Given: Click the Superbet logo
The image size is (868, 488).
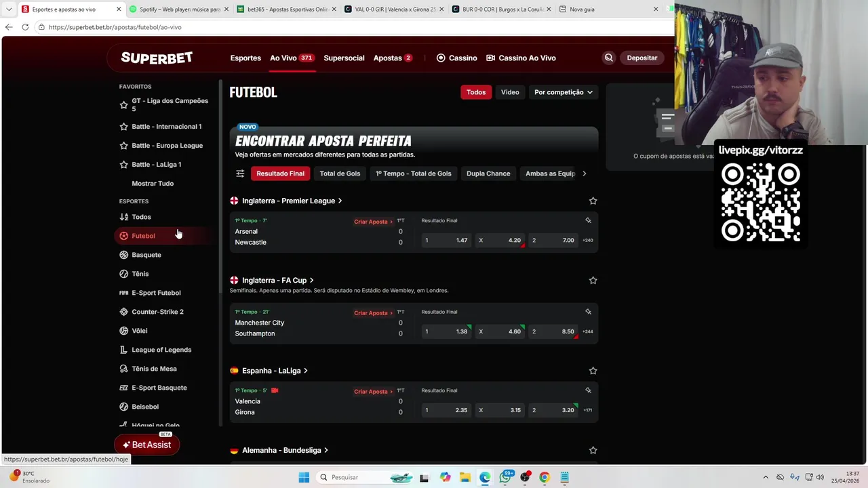Looking at the screenshot, I should (157, 58).
